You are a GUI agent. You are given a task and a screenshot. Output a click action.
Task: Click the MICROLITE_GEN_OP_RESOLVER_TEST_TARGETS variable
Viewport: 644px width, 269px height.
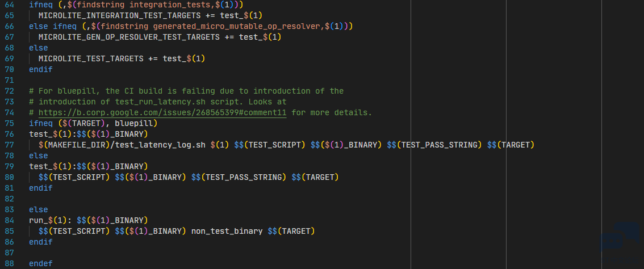[129, 37]
